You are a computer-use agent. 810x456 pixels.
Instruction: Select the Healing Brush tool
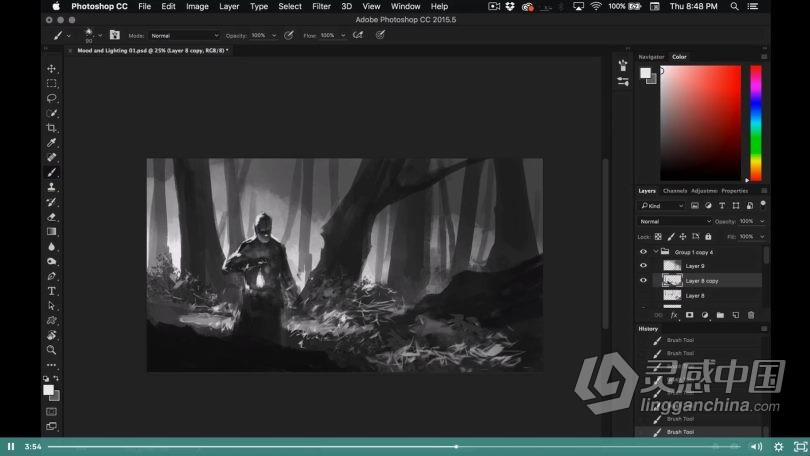pyautogui.click(x=51, y=158)
